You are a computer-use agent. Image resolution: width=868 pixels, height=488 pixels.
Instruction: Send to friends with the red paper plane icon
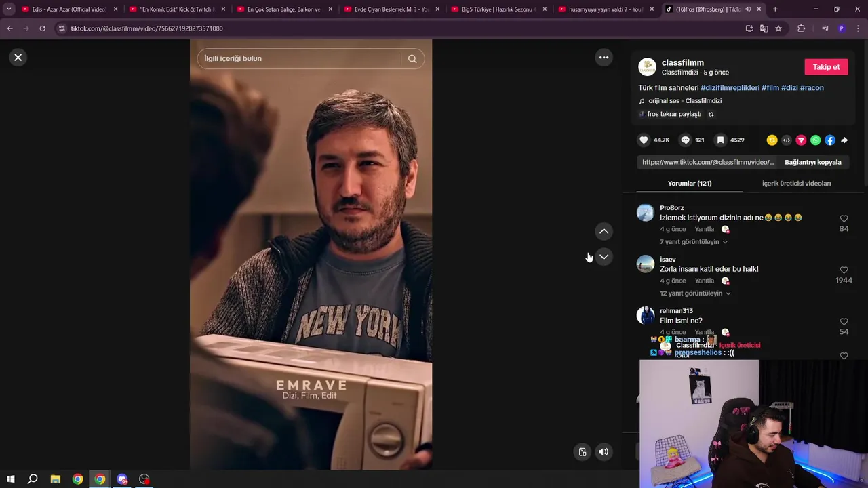801,140
